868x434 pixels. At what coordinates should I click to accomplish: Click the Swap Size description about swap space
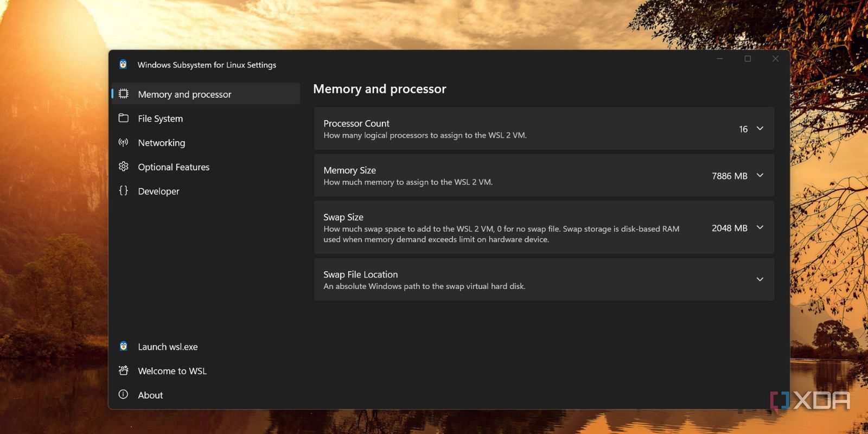point(501,234)
